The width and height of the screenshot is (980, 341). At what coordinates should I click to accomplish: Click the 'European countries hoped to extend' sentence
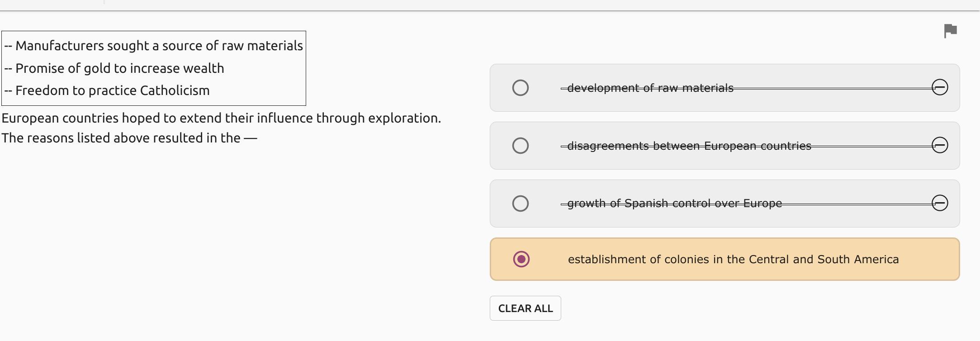point(221,118)
